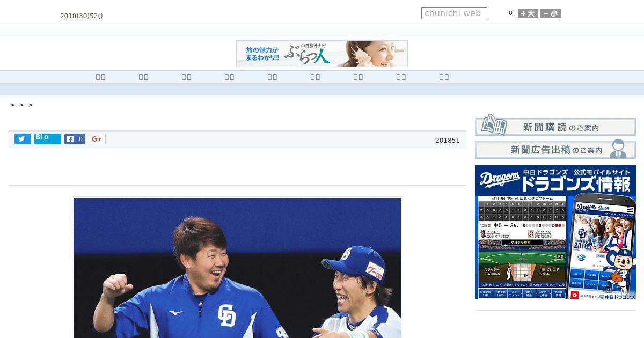The image size is (644, 338).
Task: Share the article on Facebook
Action: coord(75,139)
